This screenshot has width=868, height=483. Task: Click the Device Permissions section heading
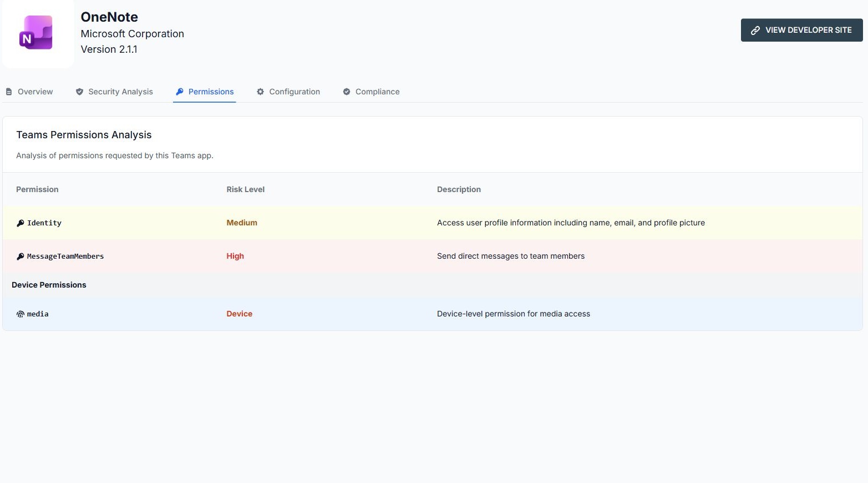click(x=49, y=285)
